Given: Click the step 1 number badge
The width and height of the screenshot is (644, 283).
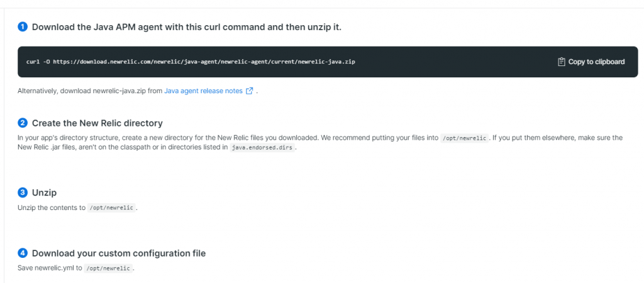Looking at the screenshot, I should point(23,27).
